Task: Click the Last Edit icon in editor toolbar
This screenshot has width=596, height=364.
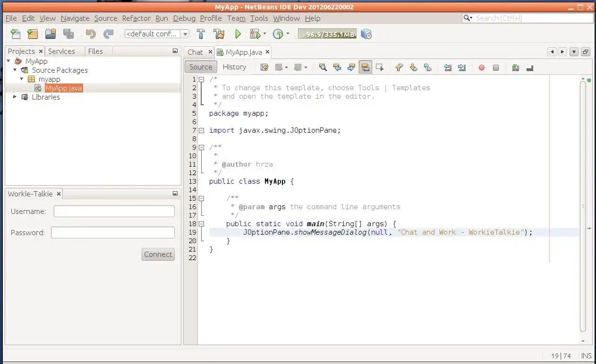Action: [x=264, y=68]
